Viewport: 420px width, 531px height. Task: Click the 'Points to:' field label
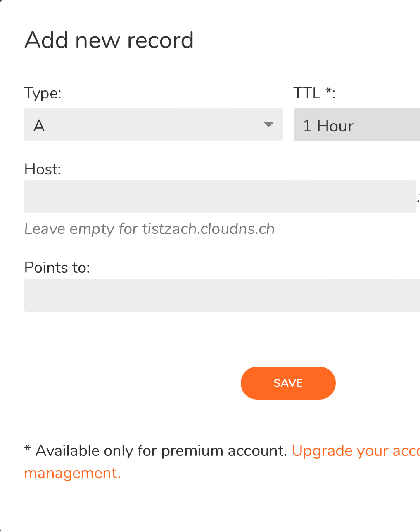point(57,267)
